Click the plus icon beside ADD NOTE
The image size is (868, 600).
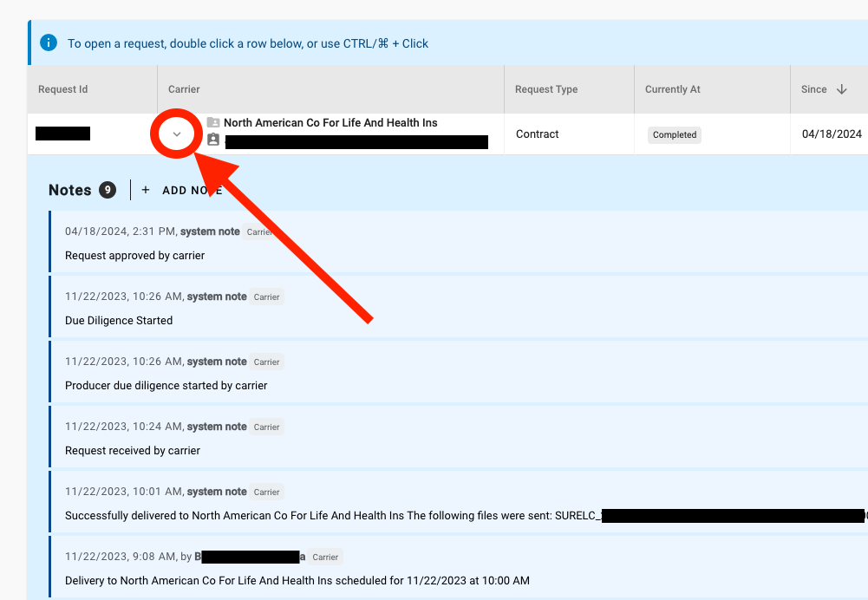pos(146,190)
